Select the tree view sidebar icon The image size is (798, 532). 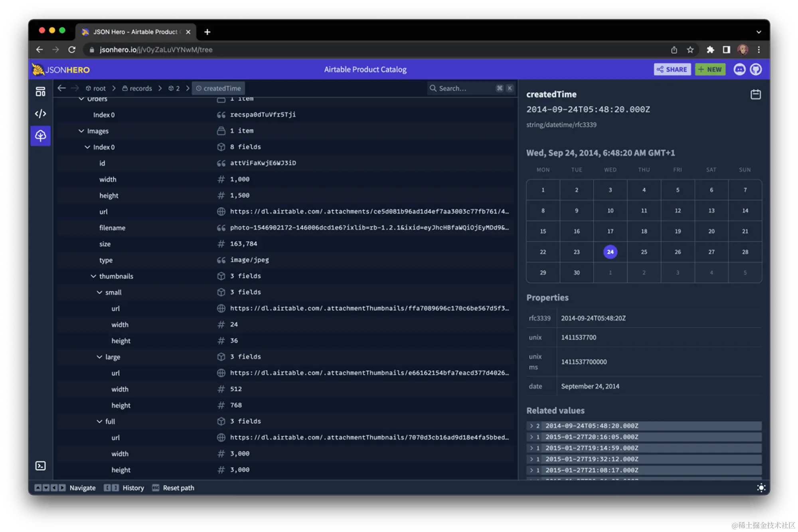[x=40, y=136]
